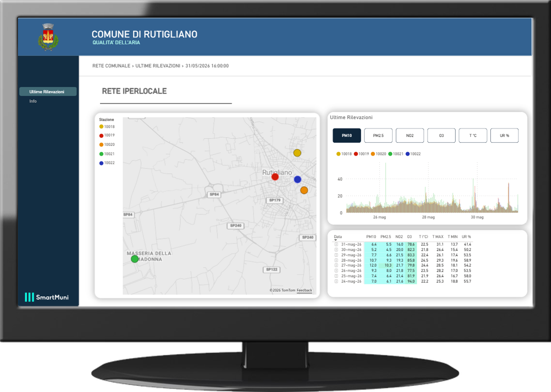Toggle series 10021 in the chart legend
551x392 pixels.
[396, 154]
